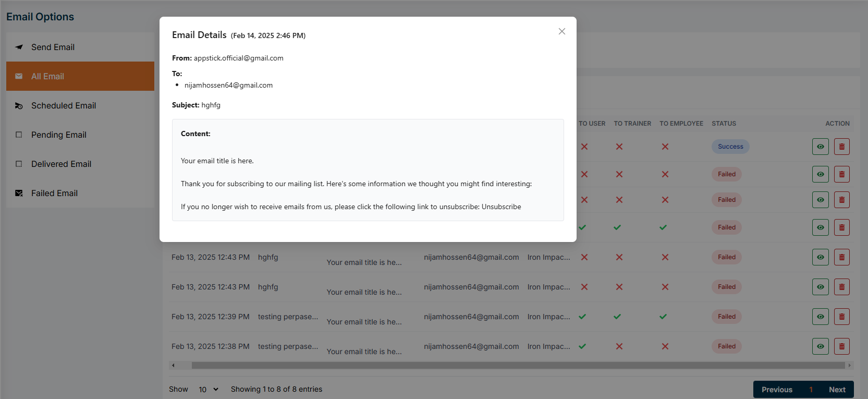Go to Scheduled Email section
Viewport: 868px width, 399px height.
80,105
